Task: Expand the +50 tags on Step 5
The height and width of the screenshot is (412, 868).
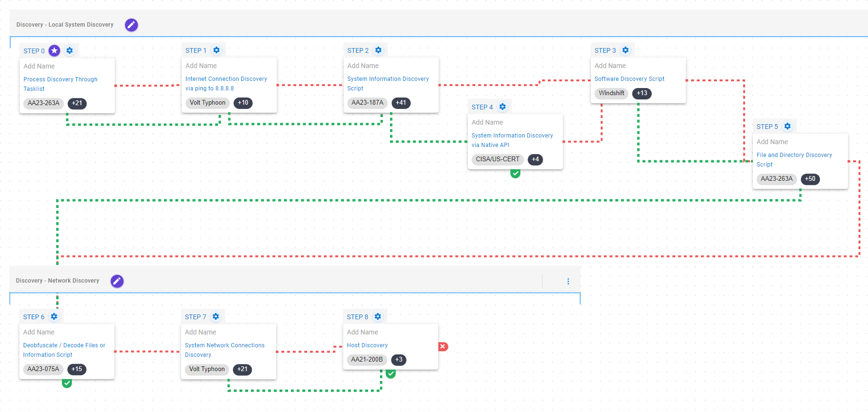Action: (x=810, y=179)
